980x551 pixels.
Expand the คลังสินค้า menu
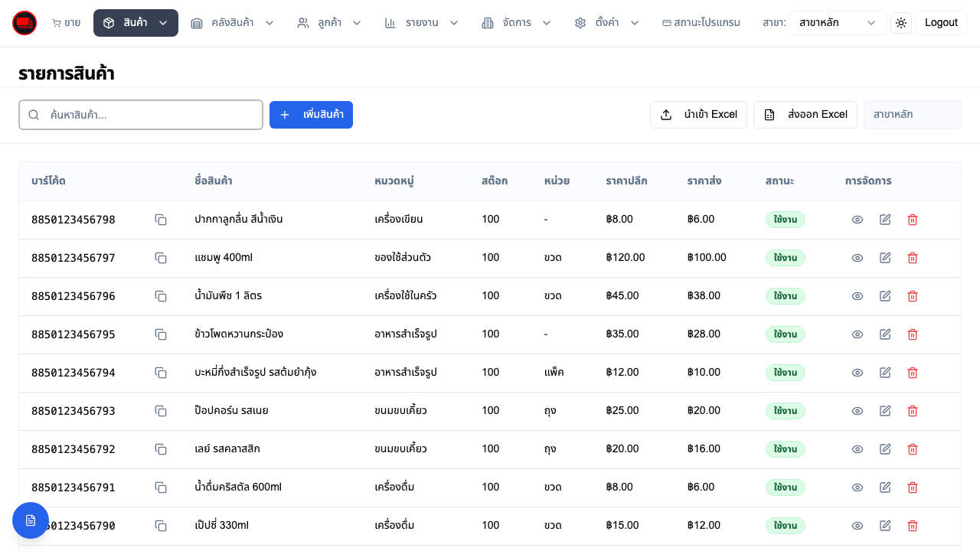tap(232, 23)
